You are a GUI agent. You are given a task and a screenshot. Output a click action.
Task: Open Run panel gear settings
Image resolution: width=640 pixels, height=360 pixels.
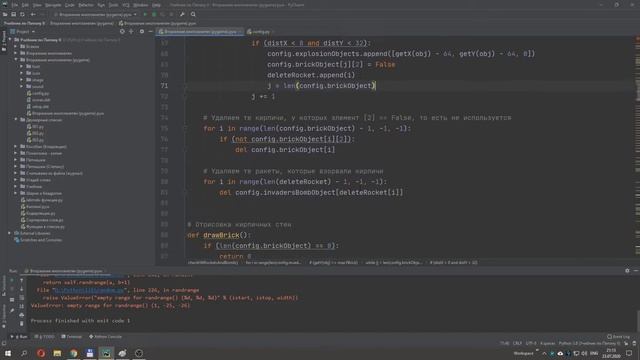tap(627, 271)
